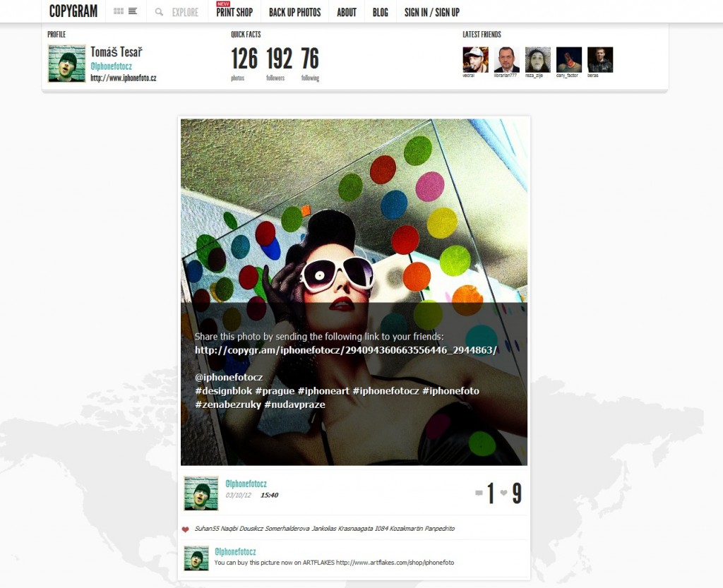
Task: Open the COPYGRAM logo home link
Action: pos(73,11)
